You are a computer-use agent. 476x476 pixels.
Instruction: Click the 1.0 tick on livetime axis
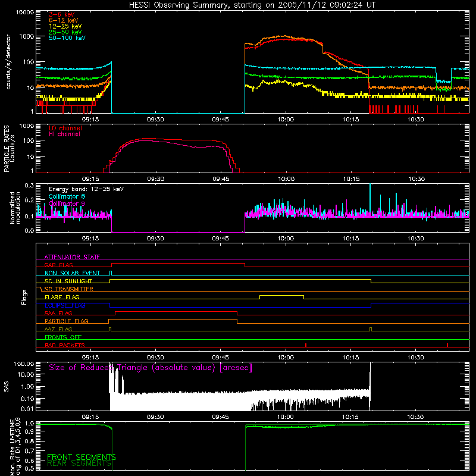pyautogui.click(x=29, y=424)
